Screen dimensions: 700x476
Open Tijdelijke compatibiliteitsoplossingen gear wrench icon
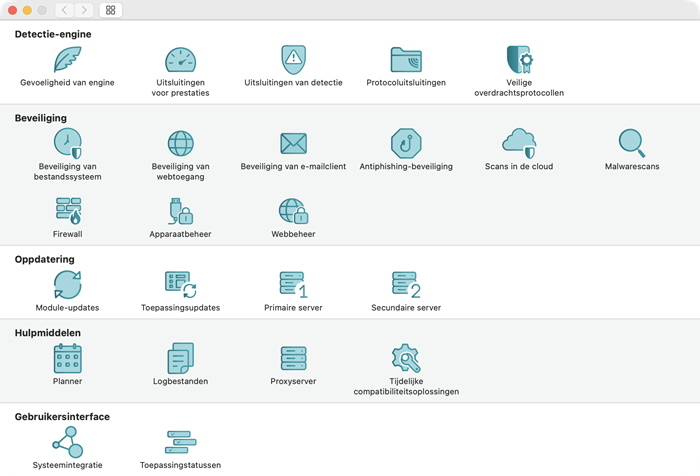coord(406,358)
